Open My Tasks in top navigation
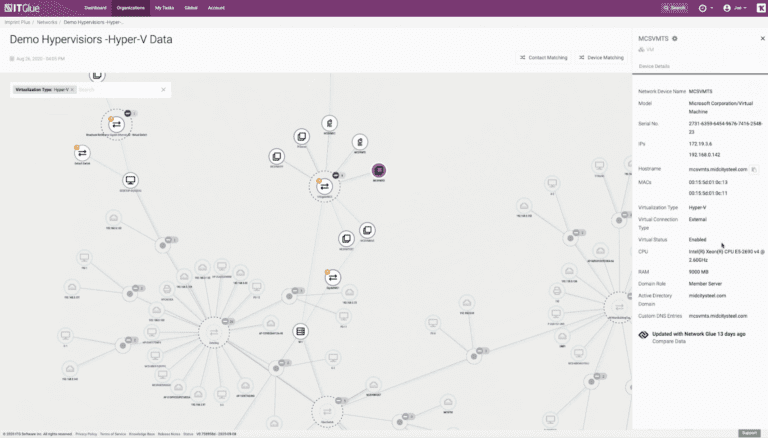Screen dimensions: 768x438 click(x=164, y=8)
